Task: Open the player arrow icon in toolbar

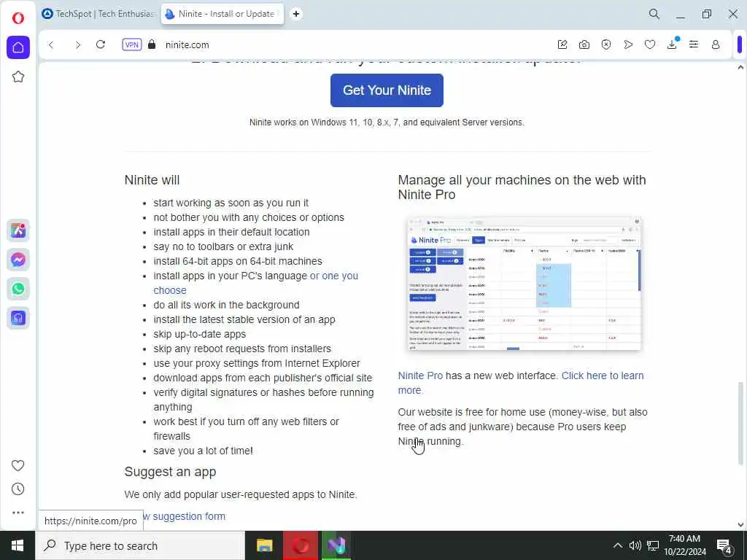Action: click(x=628, y=44)
